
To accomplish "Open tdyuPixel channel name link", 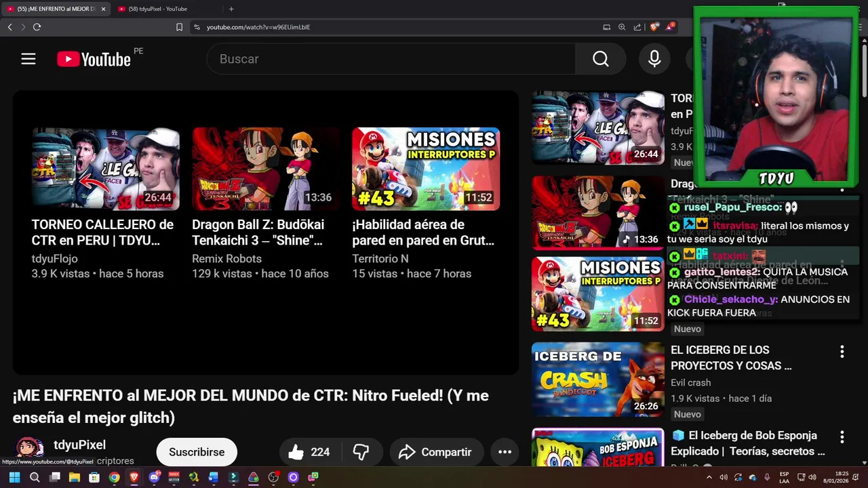I will [79, 445].
